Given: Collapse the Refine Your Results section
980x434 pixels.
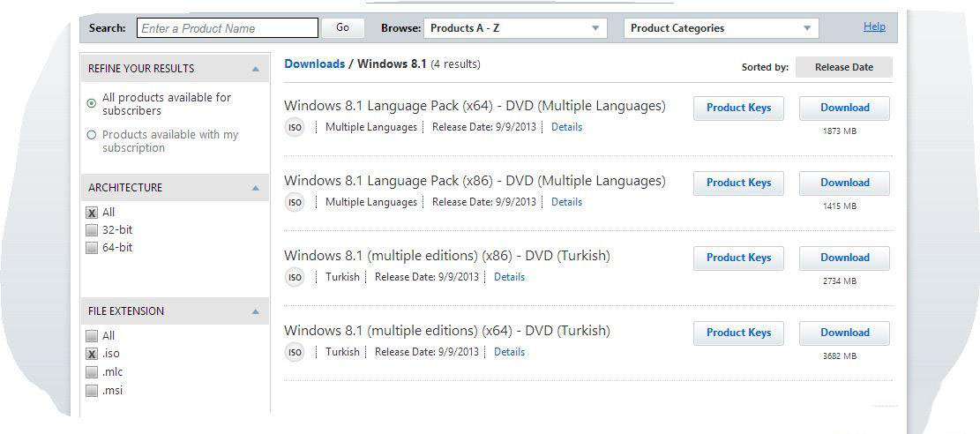Looking at the screenshot, I should click(255, 69).
